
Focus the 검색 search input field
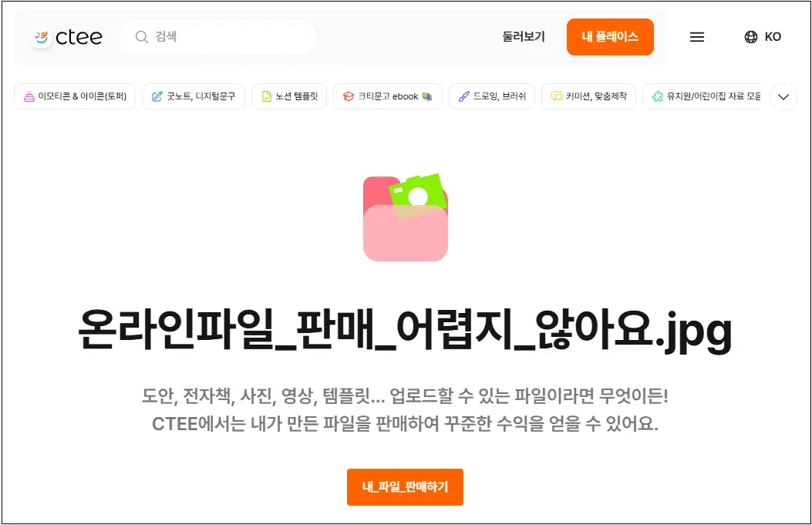coord(217,37)
